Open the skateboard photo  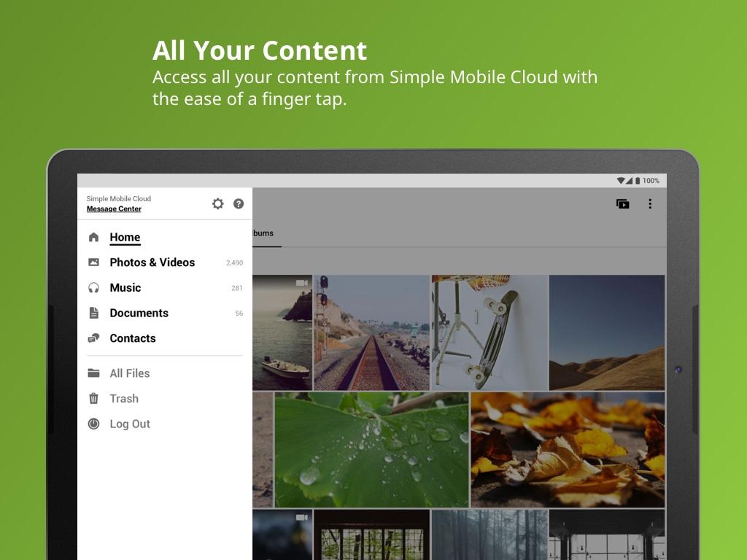pyautogui.click(x=489, y=332)
